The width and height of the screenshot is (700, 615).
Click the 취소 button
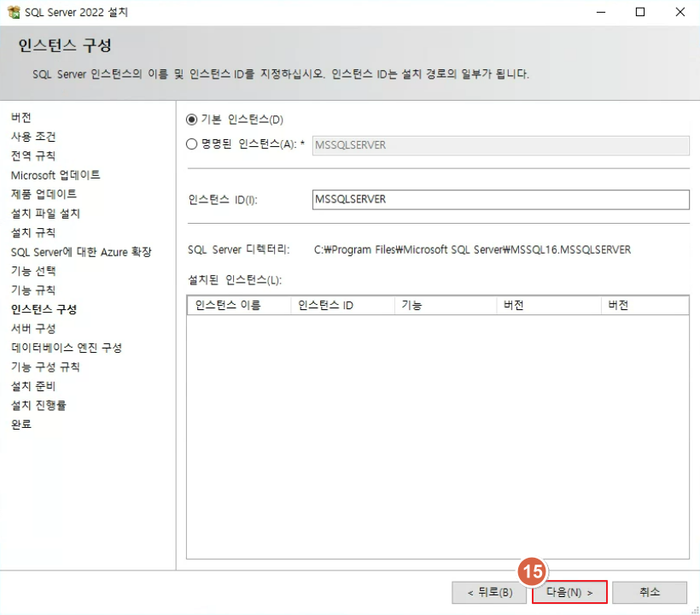[650, 592]
